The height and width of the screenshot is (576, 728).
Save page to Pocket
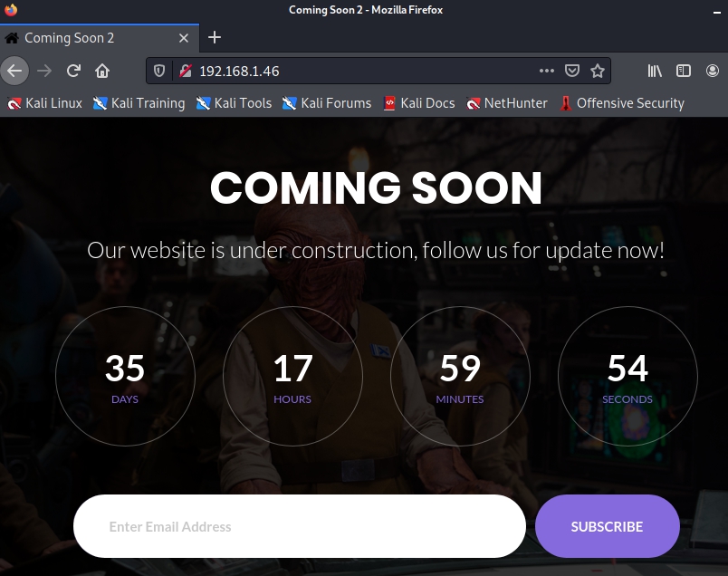click(x=572, y=71)
